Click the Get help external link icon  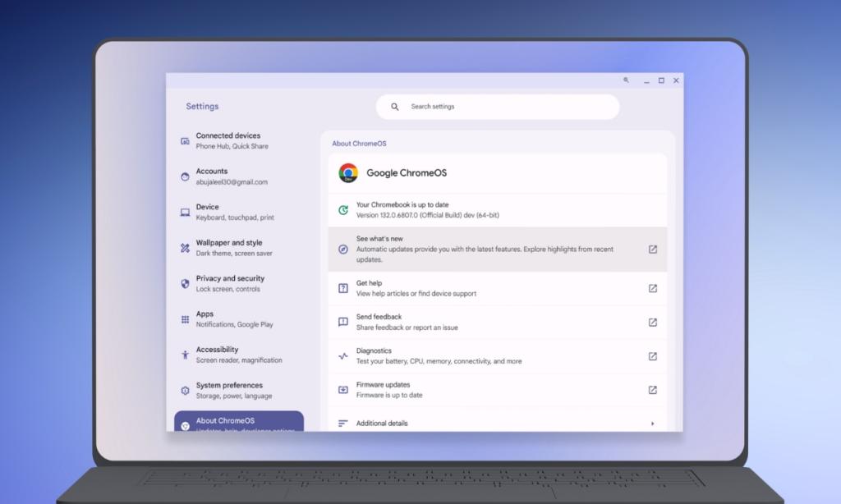(652, 288)
